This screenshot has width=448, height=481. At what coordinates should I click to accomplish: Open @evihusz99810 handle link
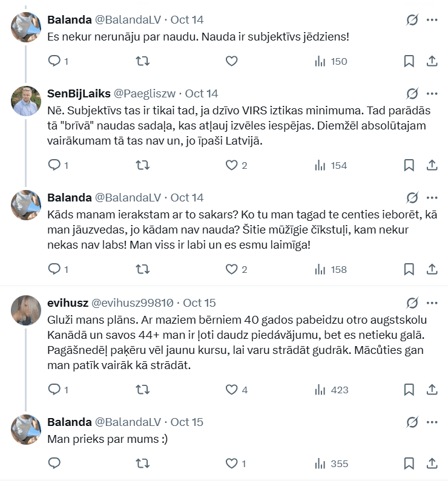[133, 303]
